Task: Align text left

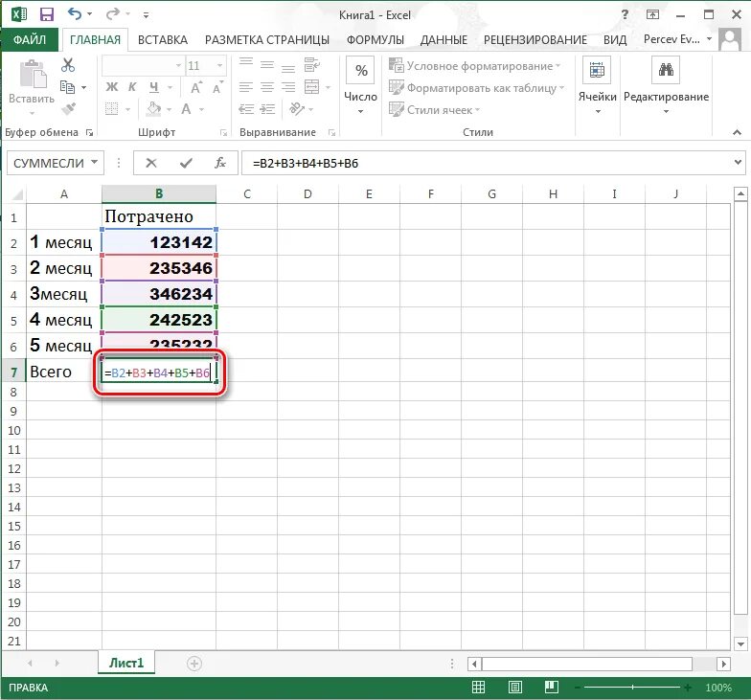Action: click(x=246, y=87)
